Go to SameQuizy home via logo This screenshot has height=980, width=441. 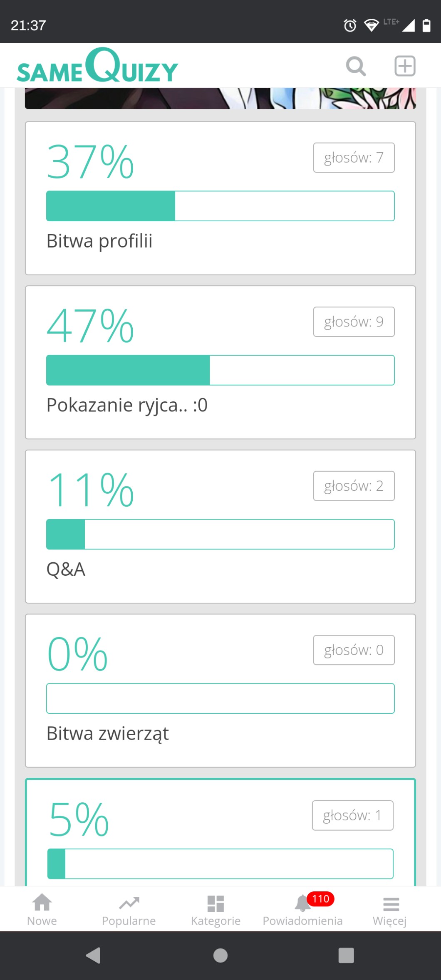pos(98,66)
